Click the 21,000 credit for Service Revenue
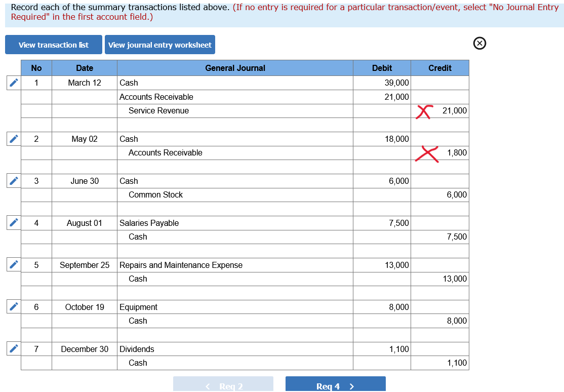This screenshot has width=564, height=392. [440, 111]
